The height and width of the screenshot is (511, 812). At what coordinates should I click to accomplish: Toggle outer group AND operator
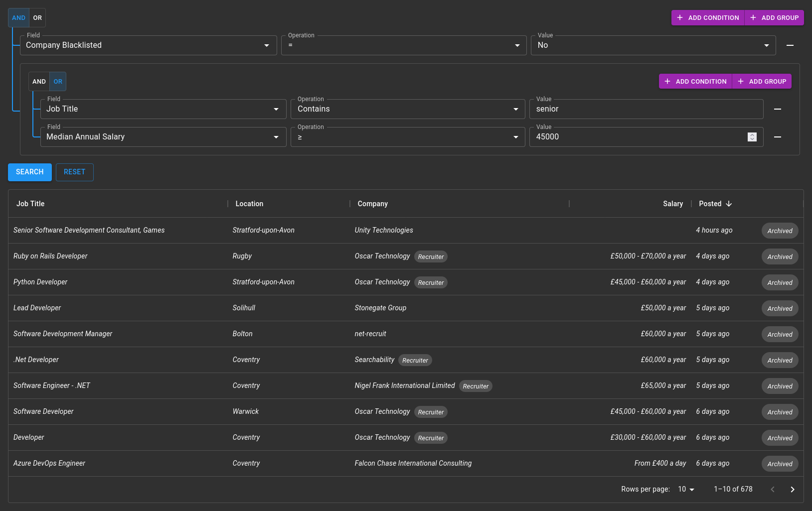click(18, 18)
